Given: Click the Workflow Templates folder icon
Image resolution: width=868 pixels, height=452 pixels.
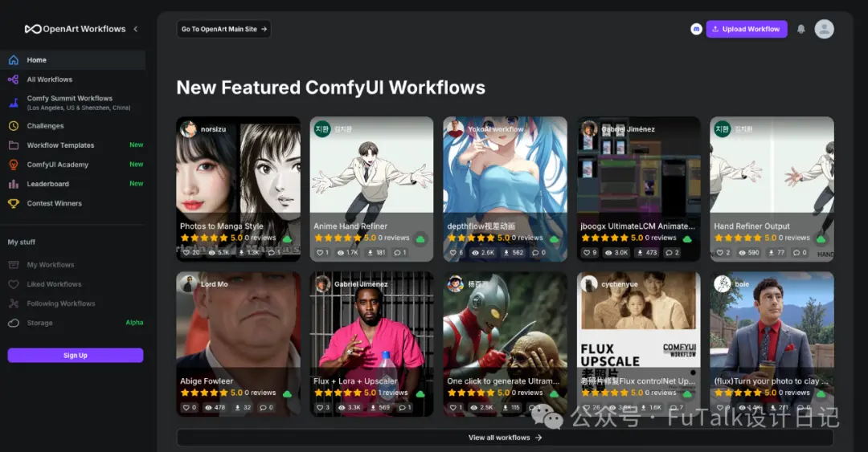Looking at the screenshot, I should point(14,145).
